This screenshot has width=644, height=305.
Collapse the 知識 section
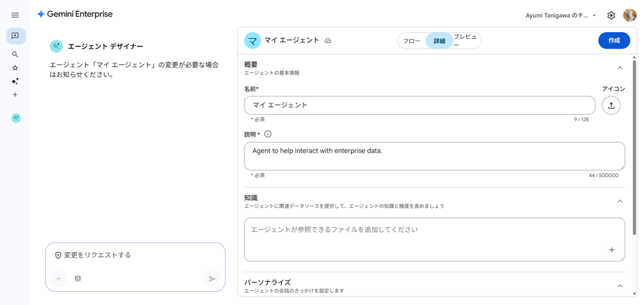click(x=620, y=201)
